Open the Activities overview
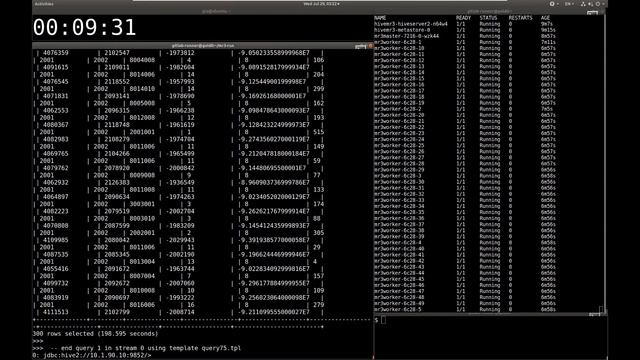The image size is (640, 360). point(44,4)
